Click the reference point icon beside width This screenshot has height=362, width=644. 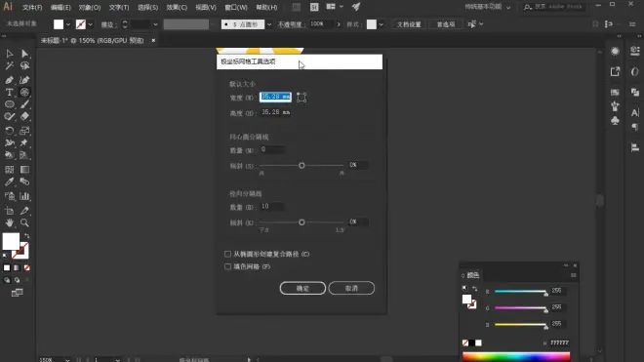coord(302,98)
